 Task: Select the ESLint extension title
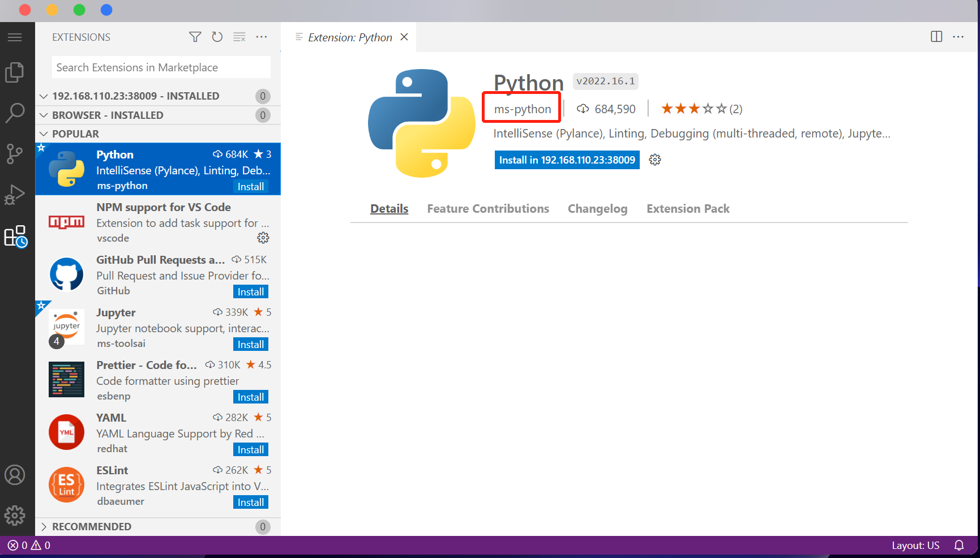(112, 470)
